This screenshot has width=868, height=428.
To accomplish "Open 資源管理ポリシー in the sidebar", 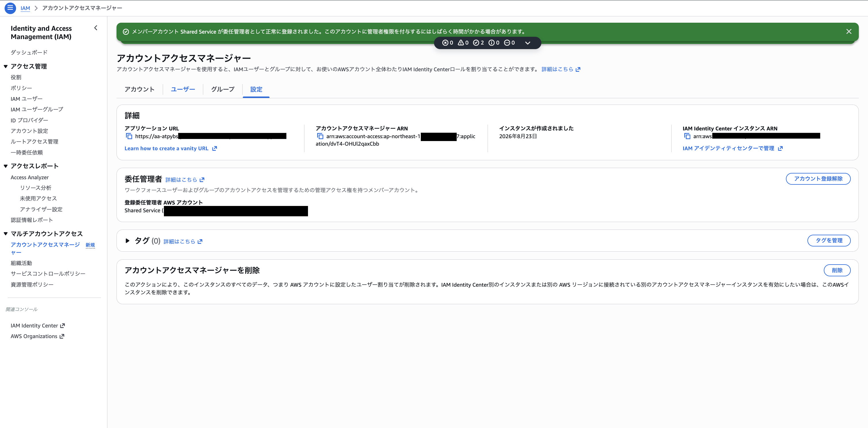I will 32,285.
